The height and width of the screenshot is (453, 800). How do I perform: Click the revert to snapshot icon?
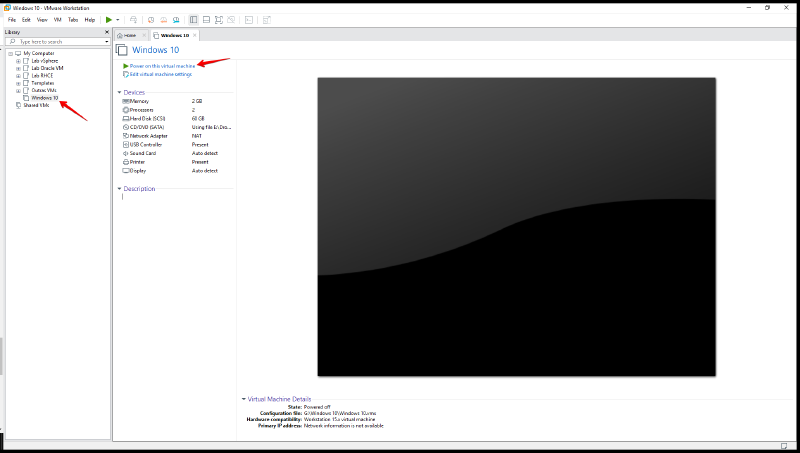[x=162, y=20]
